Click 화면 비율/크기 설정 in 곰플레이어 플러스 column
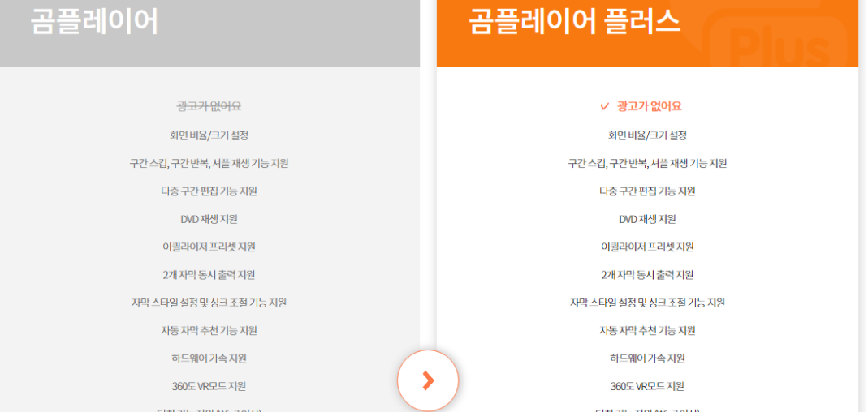The width and height of the screenshot is (868, 412). click(647, 135)
